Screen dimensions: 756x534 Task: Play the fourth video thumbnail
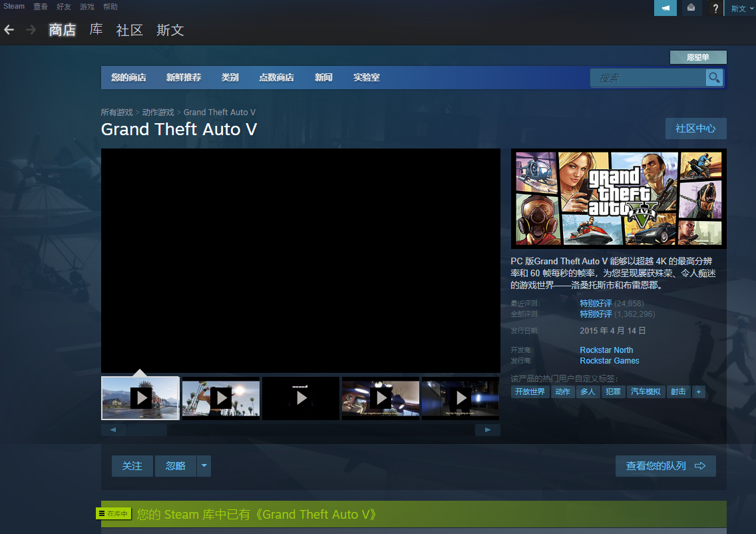[381, 398]
